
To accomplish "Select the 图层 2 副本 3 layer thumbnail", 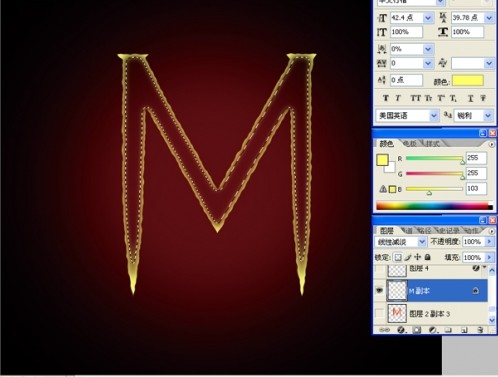I will (x=397, y=313).
